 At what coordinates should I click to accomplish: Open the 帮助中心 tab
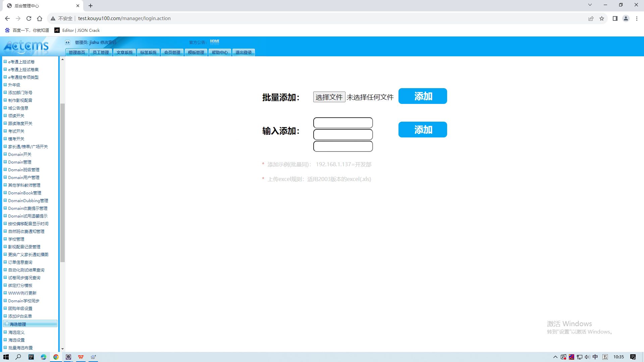tap(220, 52)
